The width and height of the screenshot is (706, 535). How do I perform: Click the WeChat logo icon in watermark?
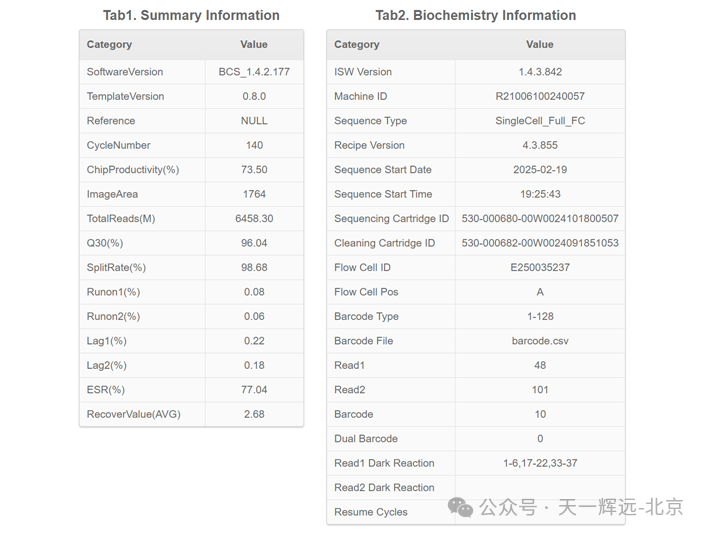pos(460,507)
